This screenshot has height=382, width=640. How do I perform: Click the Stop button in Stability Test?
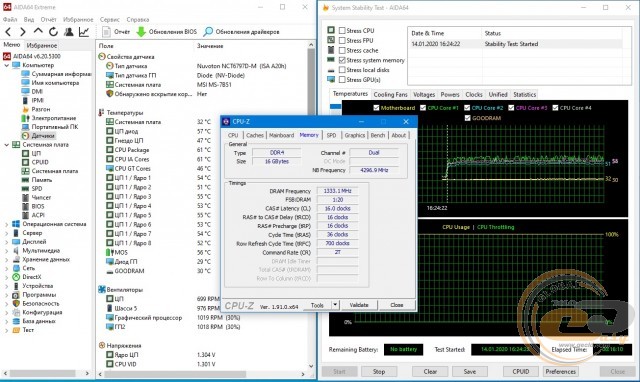click(379, 371)
